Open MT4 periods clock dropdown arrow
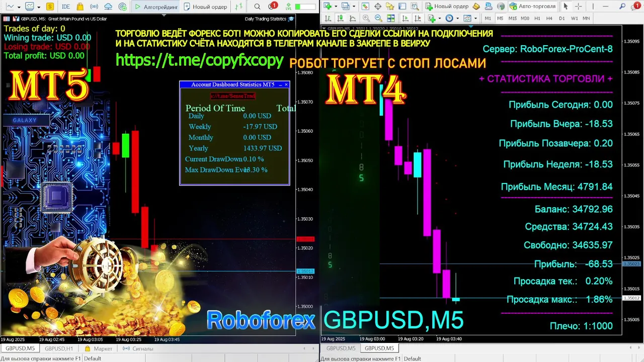644x362 pixels. (x=457, y=18)
